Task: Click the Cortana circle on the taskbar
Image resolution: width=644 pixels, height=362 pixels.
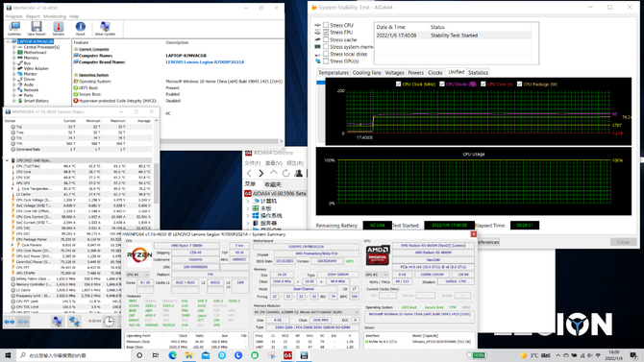Action: click(139, 355)
